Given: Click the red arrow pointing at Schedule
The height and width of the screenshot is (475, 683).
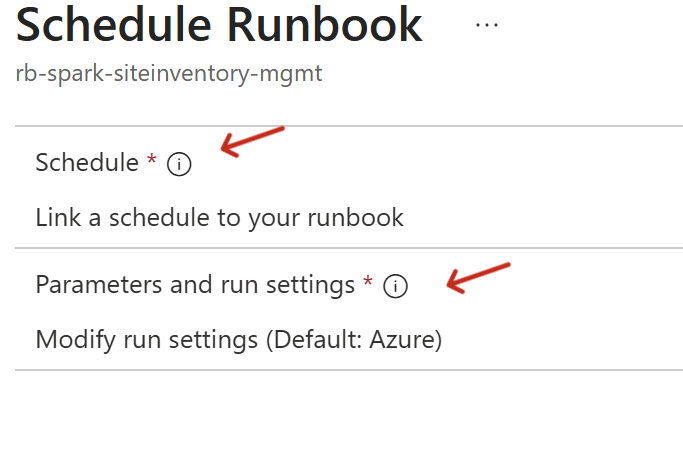Looking at the screenshot, I should pos(252,141).
